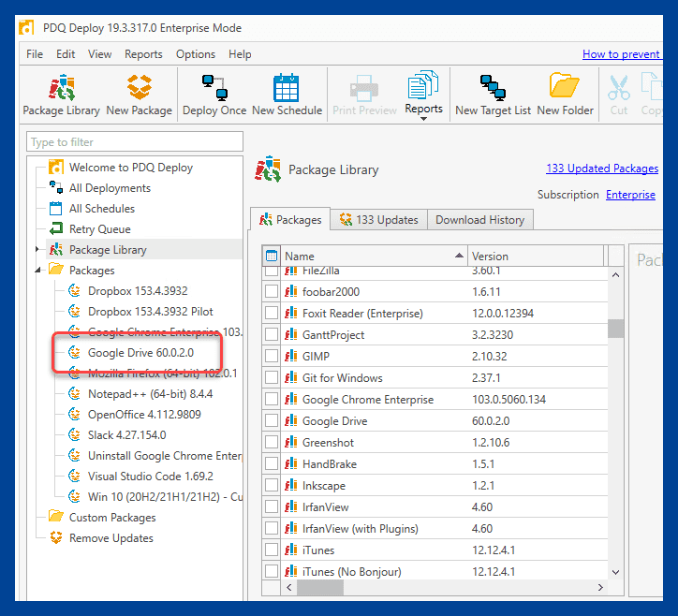
Task: Click the vertical scrollbar thumb in package list
Action: click(x=615, y=328)
